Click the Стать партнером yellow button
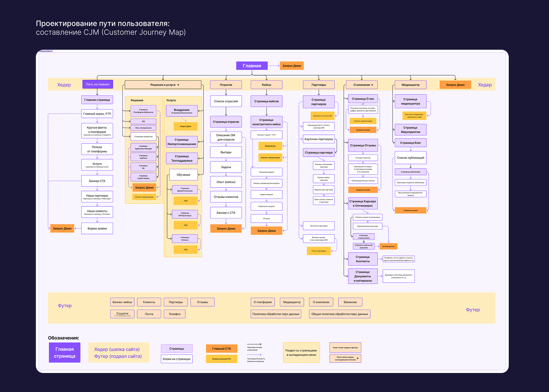The width and height of the screenshot is (549, 392). pyautogui.click(x=319, y=251)
